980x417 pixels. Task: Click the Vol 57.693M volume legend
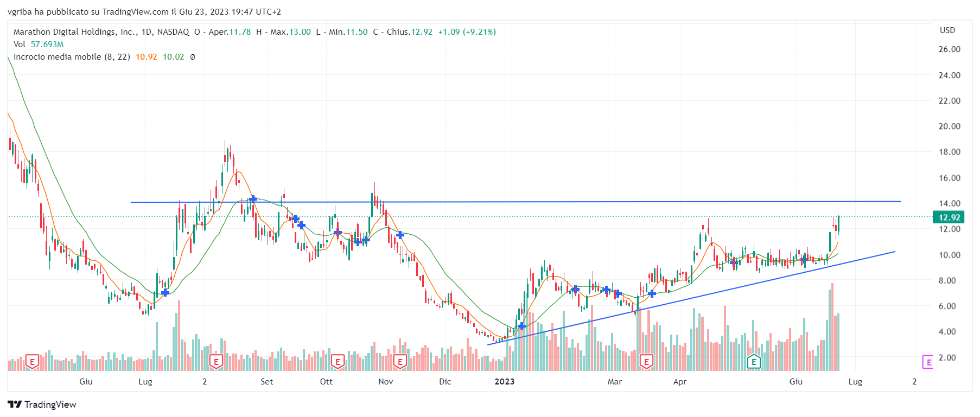click(x=39, y=44)
